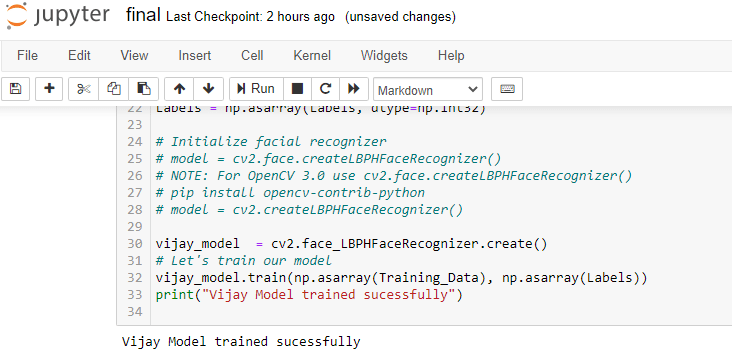Click the vijay_model.train code line
Viewport: 732px width, 361px height.
[401, 278]
